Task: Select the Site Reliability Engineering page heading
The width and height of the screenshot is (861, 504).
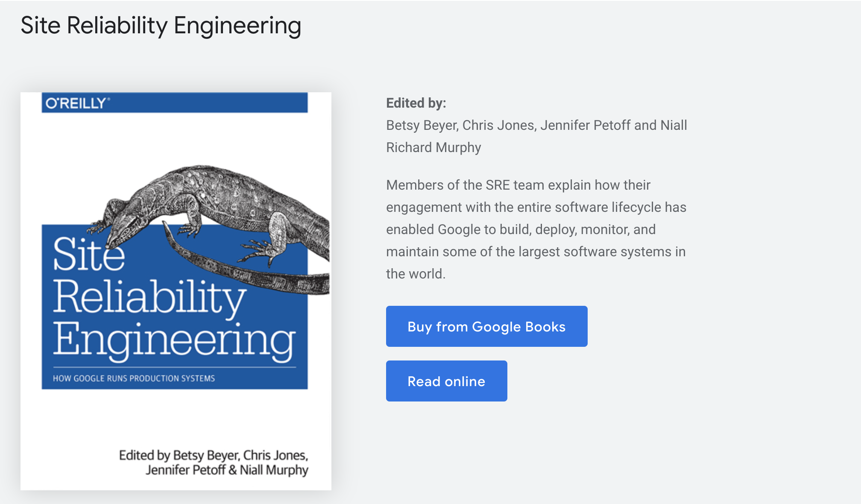Action: (x=161, y=25)
